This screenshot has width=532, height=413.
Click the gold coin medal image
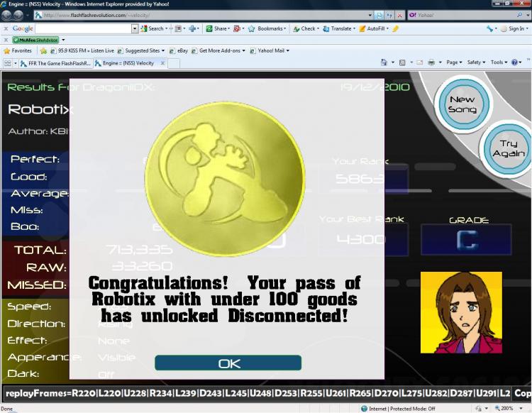point(225,179)
